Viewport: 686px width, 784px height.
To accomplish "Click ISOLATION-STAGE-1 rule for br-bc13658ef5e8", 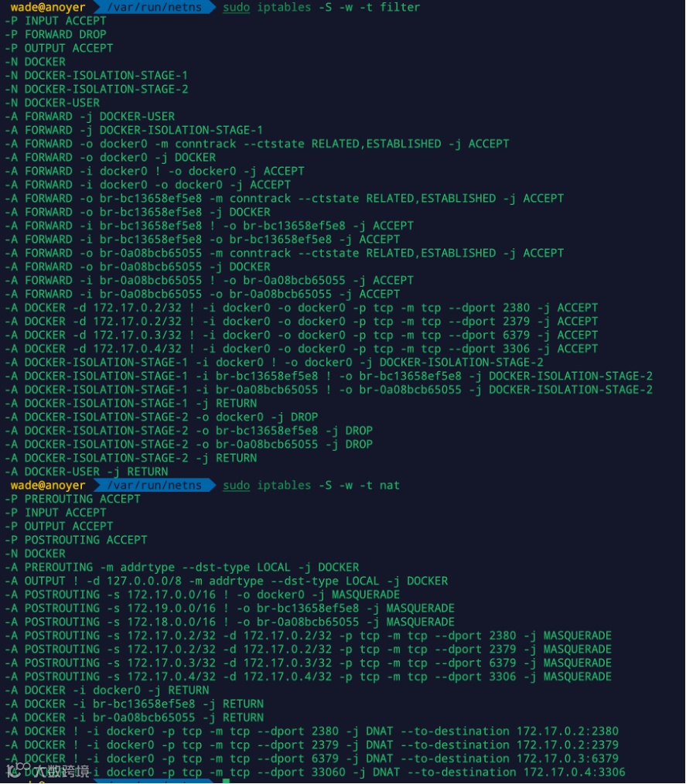I will [329, 376].
